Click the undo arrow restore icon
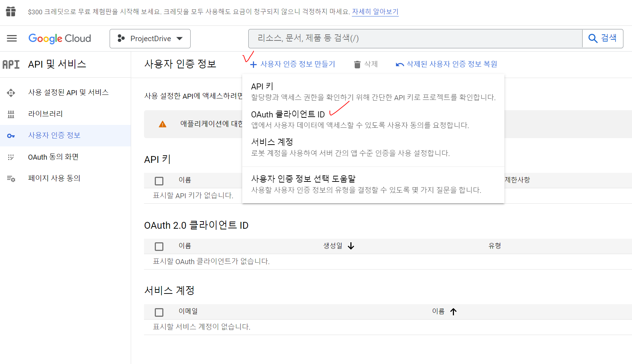Image resolution: width=632 pixels, height=364 pixels. (400, 64)
